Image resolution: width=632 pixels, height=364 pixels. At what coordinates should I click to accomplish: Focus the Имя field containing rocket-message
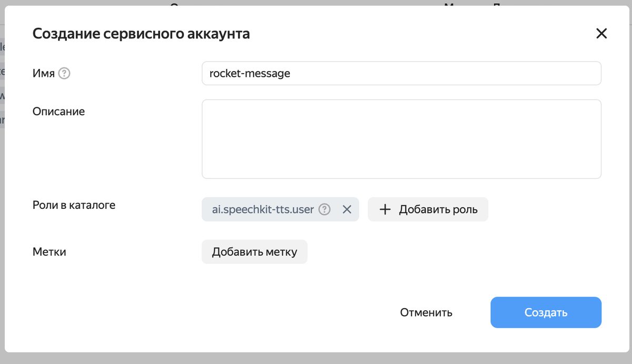point(401,74)
